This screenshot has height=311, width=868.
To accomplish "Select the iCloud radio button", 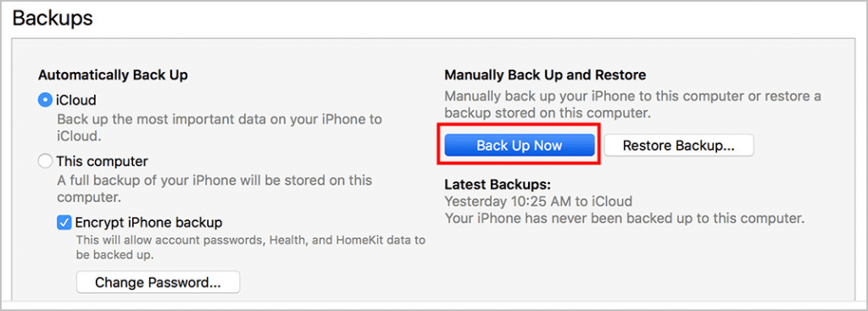I will [45, 100].
